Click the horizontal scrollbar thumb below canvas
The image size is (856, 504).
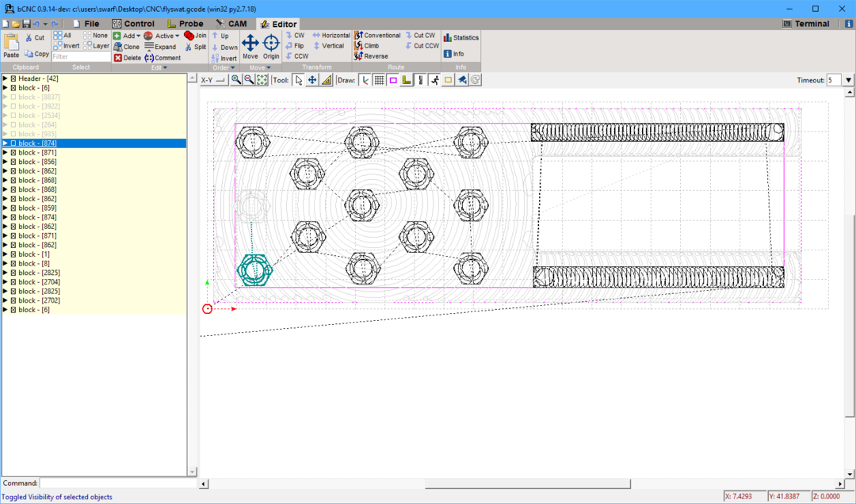point(527,483)
